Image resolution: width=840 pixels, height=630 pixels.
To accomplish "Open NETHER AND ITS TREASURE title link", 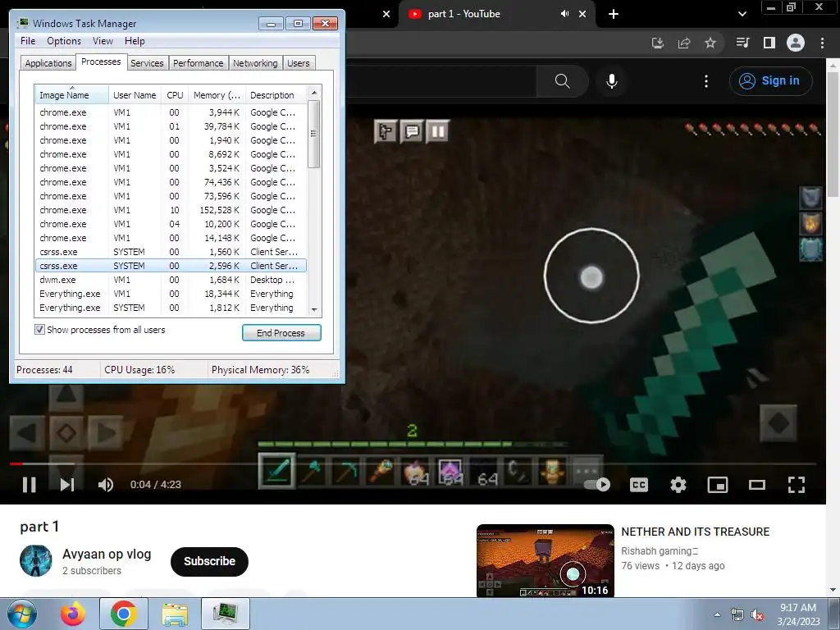I will tap(695, 532).
